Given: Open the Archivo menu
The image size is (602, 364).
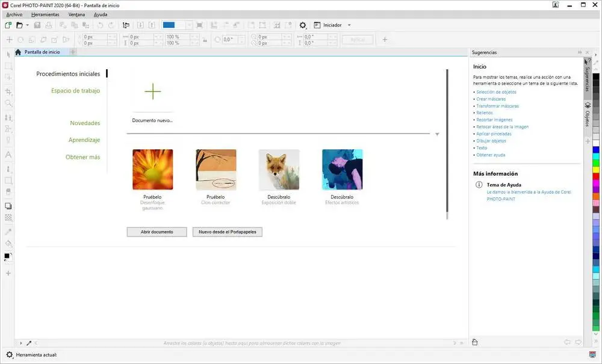Looking at the screenshot, I should 14,14.
